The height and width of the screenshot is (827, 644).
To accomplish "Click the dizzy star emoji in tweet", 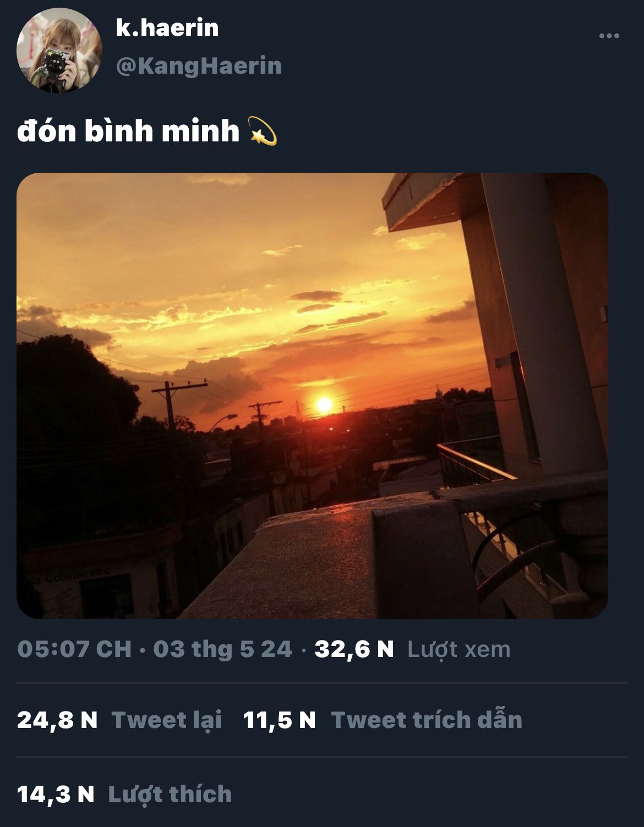I will point(263,131).
